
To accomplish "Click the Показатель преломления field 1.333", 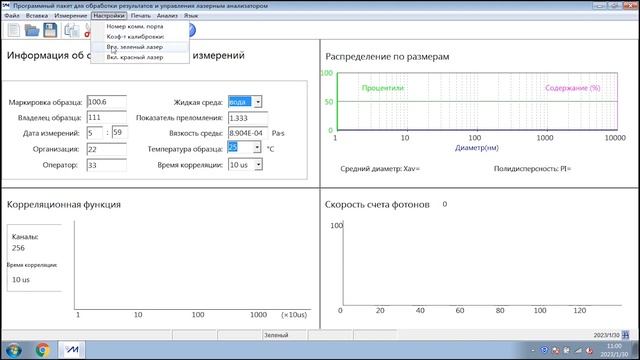I will (x=248, y=118).
